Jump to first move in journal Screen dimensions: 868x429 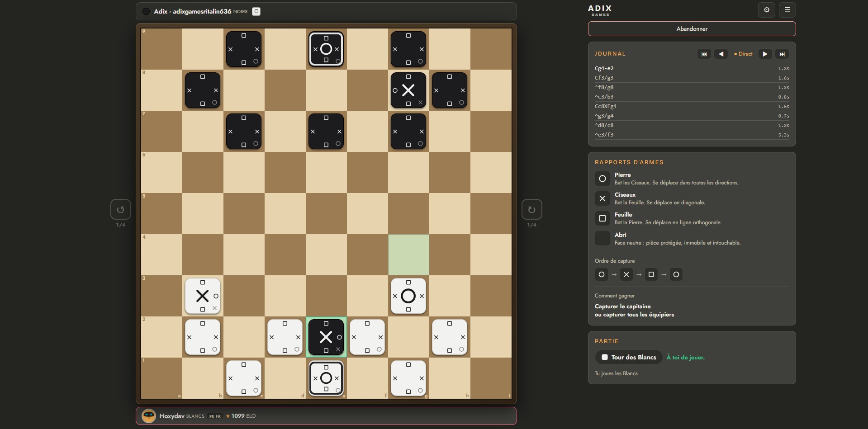point(704,54)
